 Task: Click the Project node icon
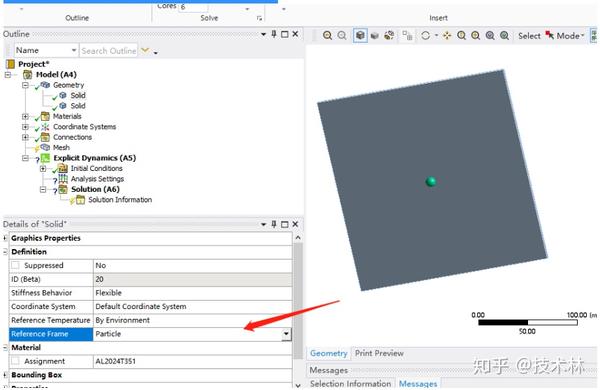tap(10, 64)
